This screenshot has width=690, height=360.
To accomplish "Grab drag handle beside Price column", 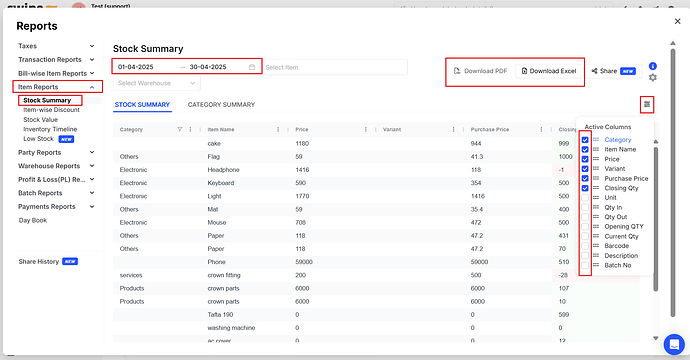I will click(596, 159).
